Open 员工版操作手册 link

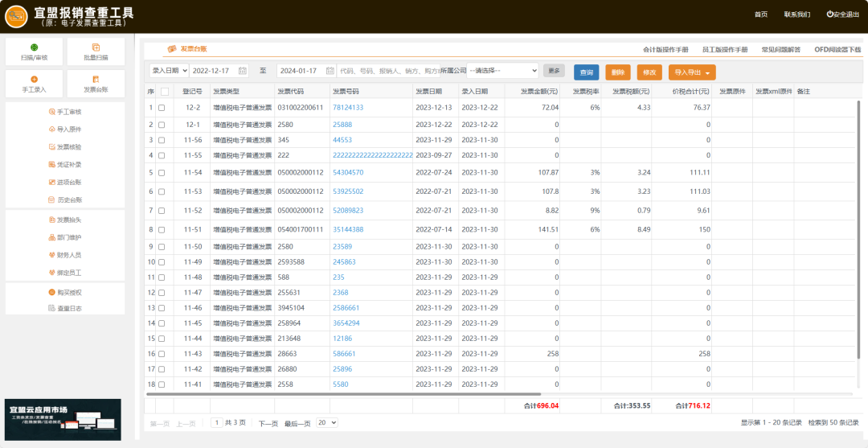click(725, 50)
